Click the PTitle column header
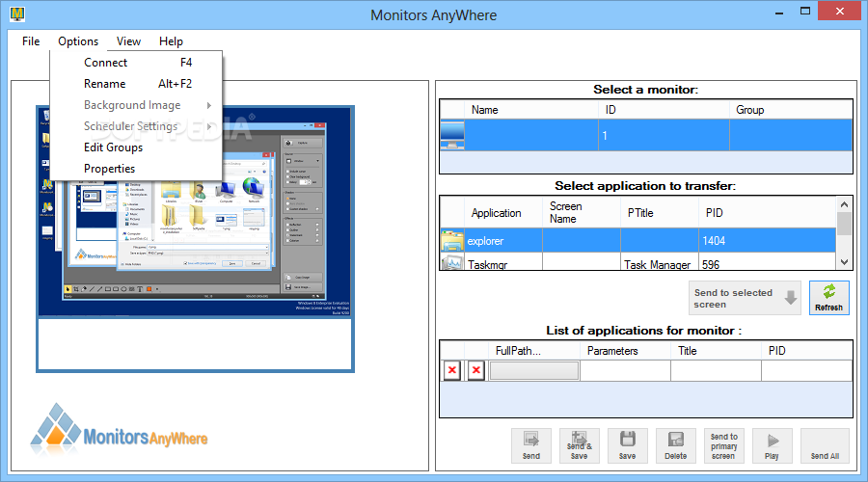The width and height of the screenshot is (868, 482). [660, 213]
